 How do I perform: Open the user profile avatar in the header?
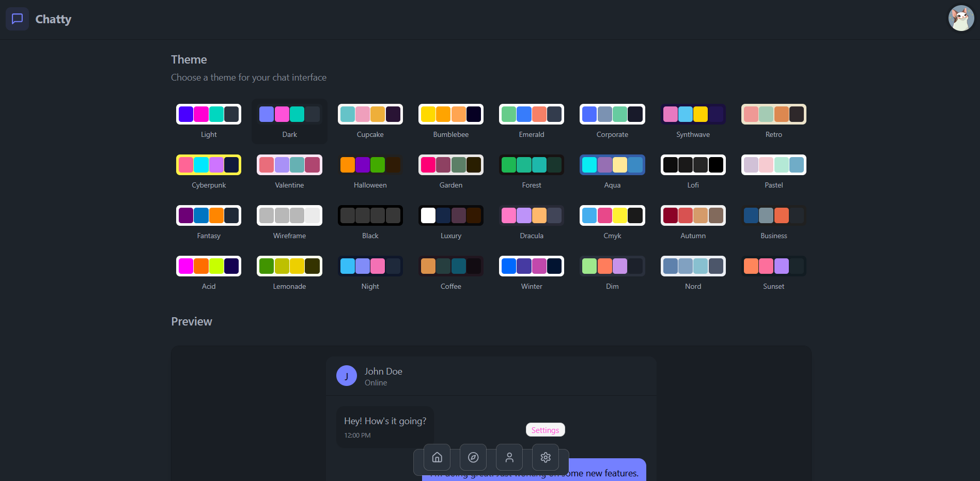[x=961, y=19]
